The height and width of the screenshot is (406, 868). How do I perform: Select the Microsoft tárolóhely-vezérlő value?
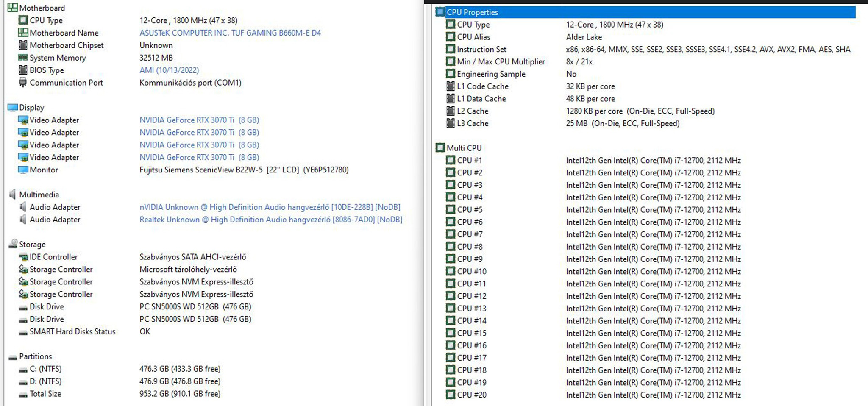coord(188,269)
